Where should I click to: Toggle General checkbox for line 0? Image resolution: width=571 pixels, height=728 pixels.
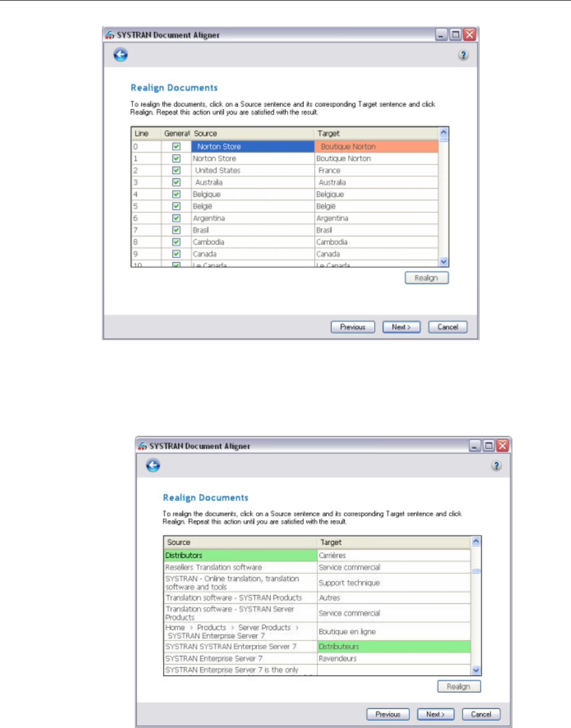pos(176,147)
